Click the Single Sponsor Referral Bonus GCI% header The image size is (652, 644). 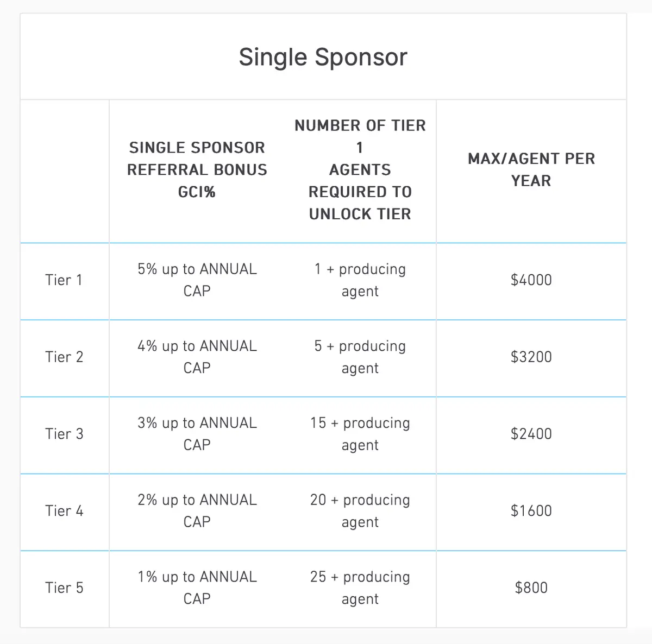(x=197, y=170)
